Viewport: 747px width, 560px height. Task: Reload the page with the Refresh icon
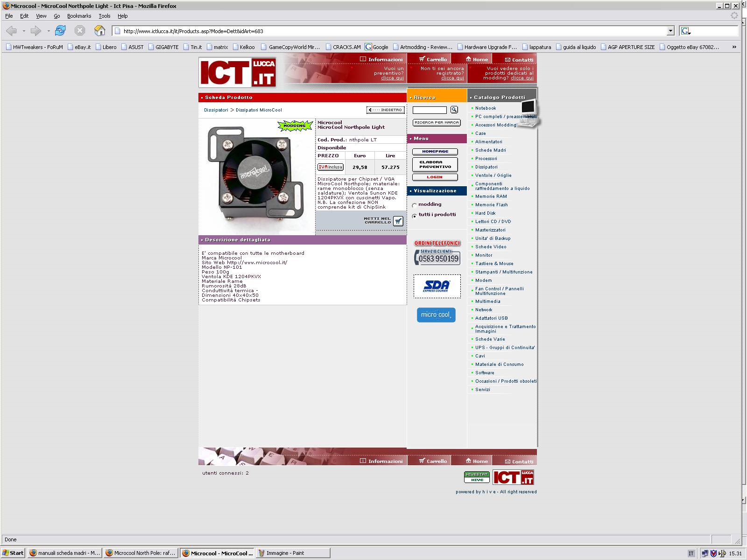click(60, 31)
